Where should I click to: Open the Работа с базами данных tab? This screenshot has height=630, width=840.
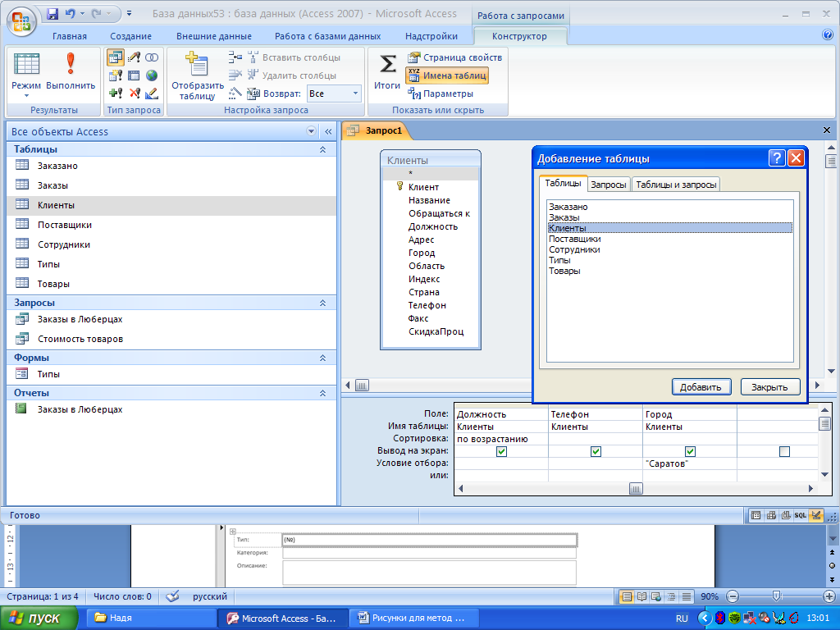coord(327,36)
